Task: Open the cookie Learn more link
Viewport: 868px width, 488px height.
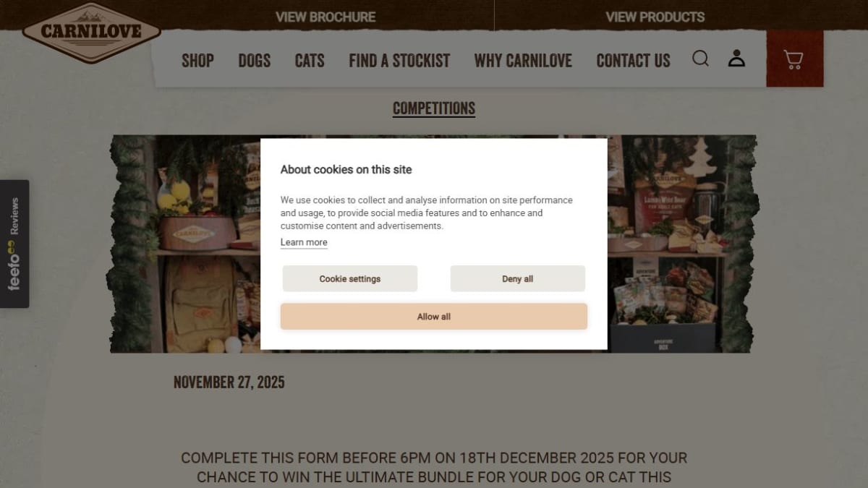Action: coord(304,242)
